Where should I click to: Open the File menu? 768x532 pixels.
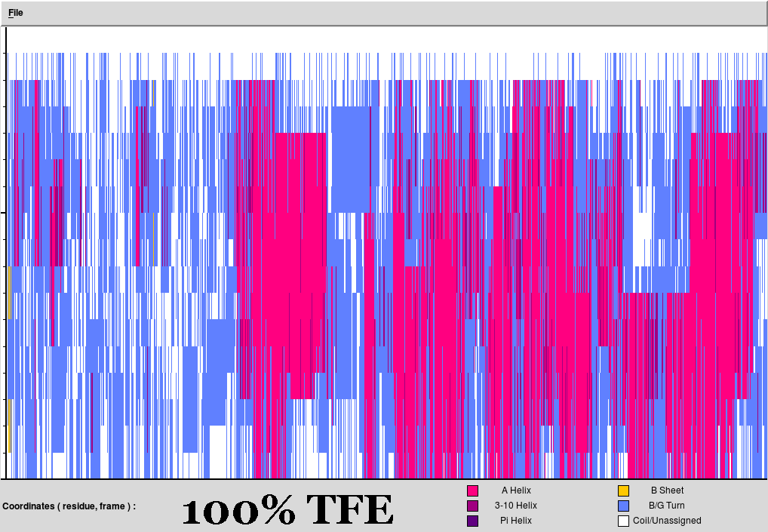tap(16, 13)
